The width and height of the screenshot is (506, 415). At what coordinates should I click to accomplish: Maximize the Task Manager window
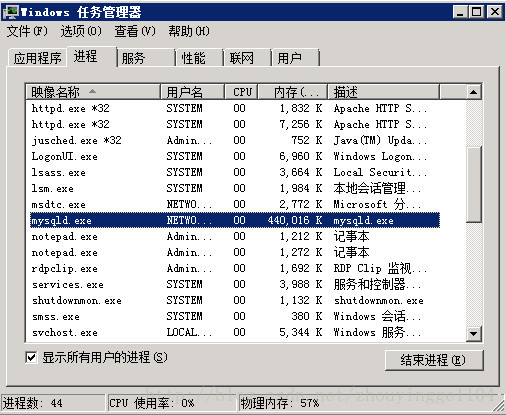pyautogui.click(x=476, y=12)
